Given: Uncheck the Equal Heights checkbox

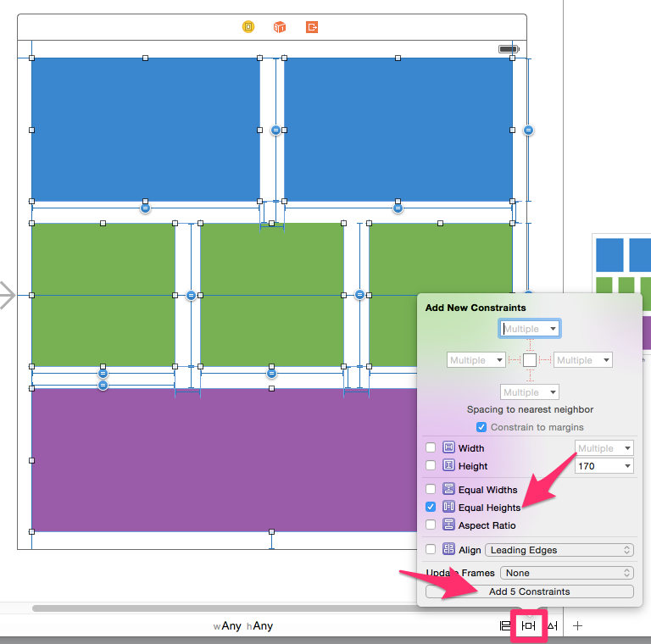Looking at the screenshot, I should (431, 507).
